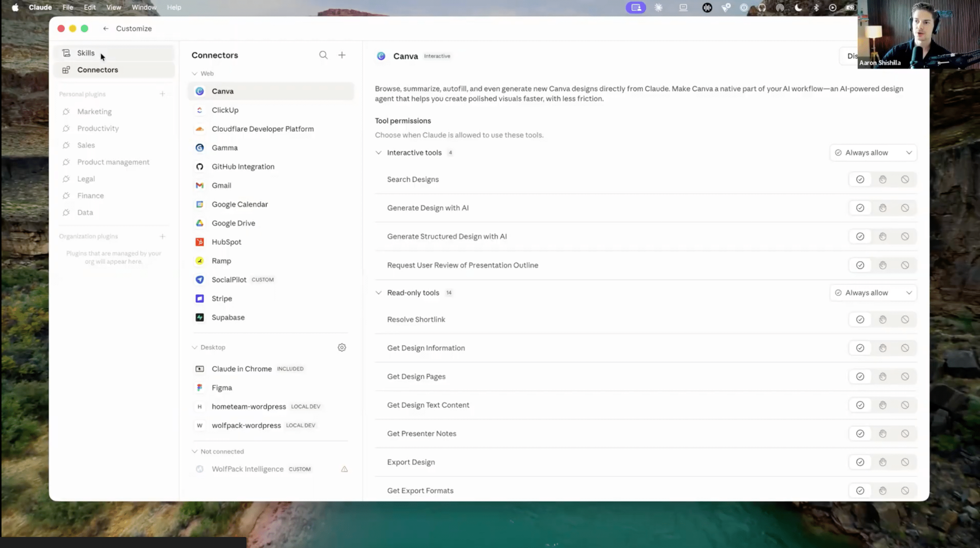This screenshot has width=980, height=548.
Task: Open the Supabase connector
Action: (x=271, y=318)
